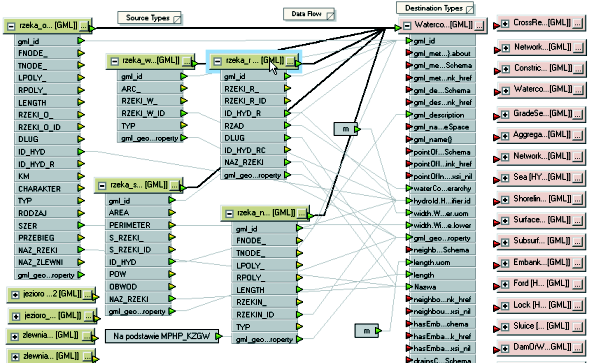
Task: Select the LPOLY_ attribute in rzeka_o
Action: tap(46, 78)
